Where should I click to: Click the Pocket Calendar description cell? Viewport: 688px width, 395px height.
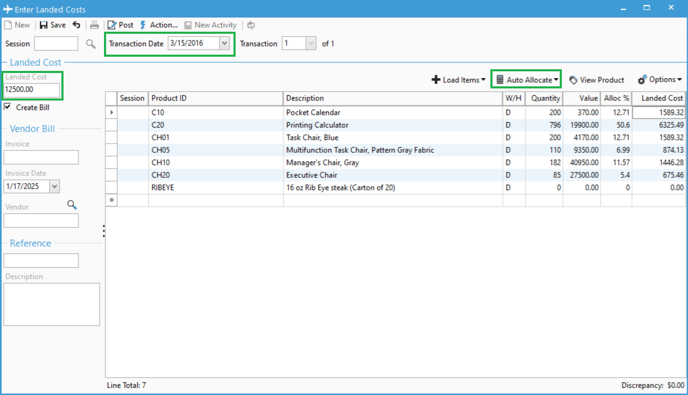pos(393,112)
